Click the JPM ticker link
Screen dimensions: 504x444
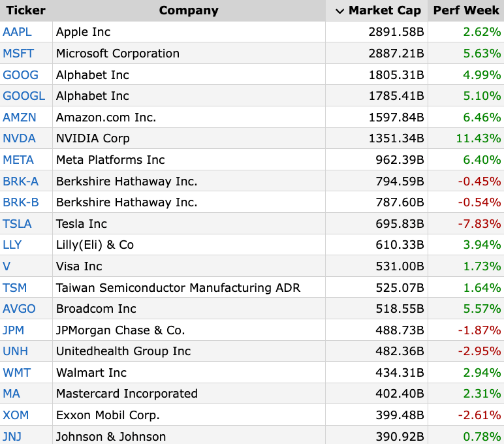(14, 330)
